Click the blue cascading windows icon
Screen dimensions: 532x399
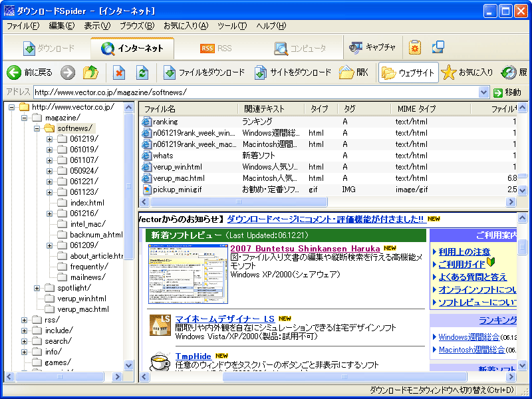pyautogui.click(x=438, y=47)
